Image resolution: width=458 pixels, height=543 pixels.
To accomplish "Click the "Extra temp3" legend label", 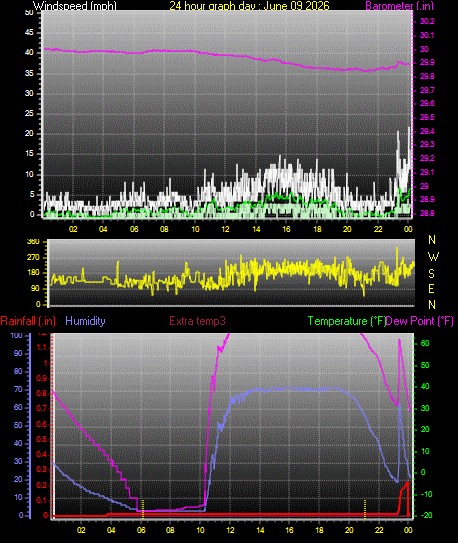I will 197,321.
